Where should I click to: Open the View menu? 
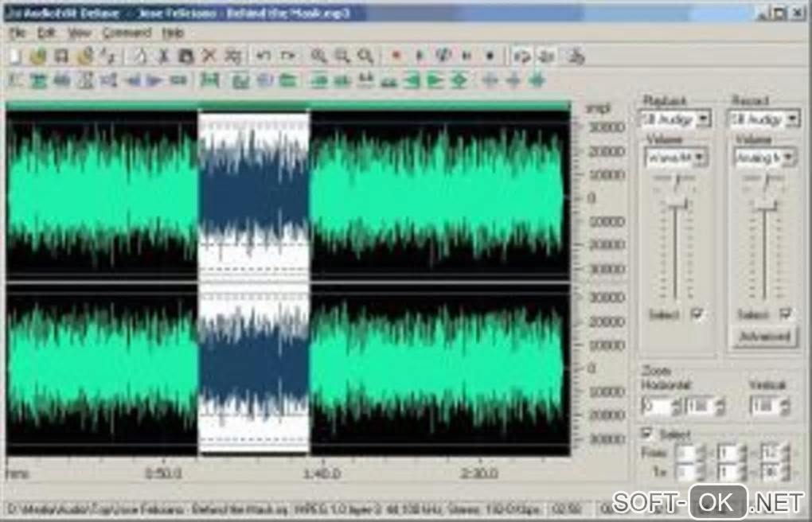point(80,33)
